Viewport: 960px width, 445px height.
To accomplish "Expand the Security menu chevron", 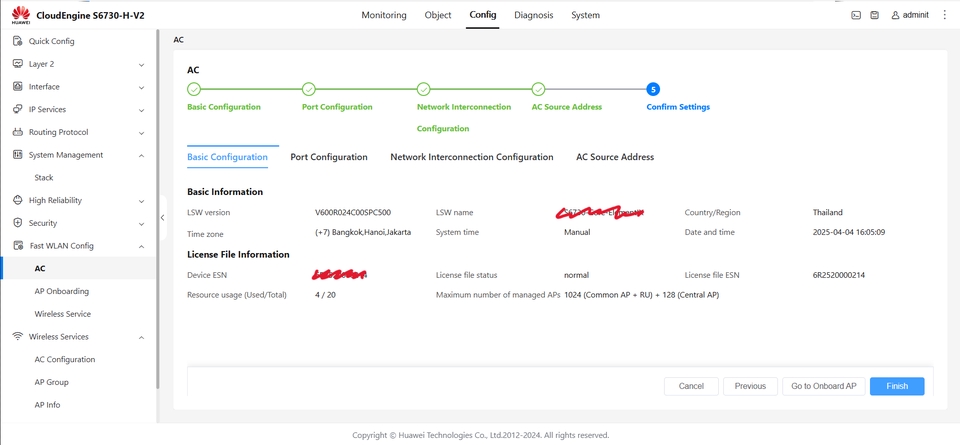I will pos(141,223).
